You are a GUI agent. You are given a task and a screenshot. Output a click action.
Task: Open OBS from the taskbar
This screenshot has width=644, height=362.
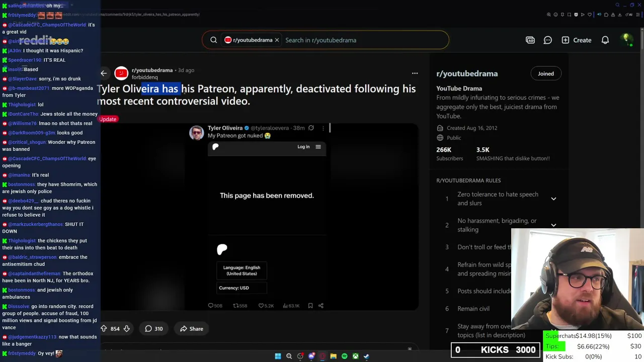pyautogui.click(x=300, y=356)
